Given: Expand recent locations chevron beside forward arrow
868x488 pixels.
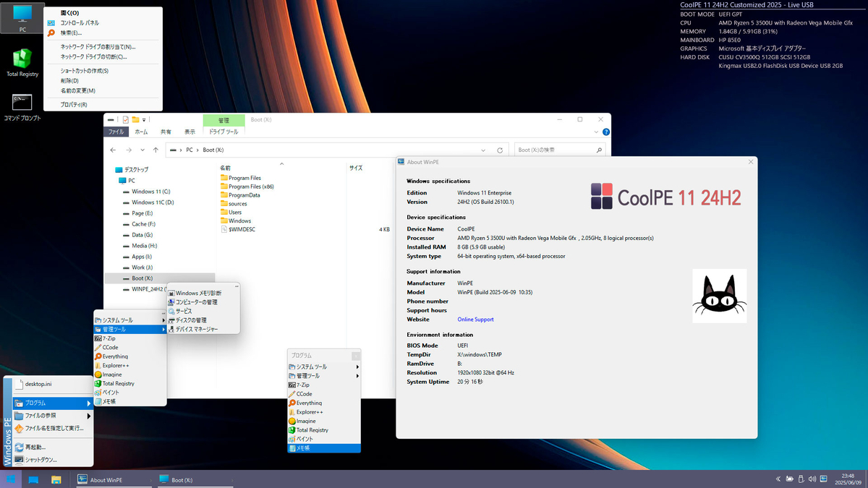Looking at the screenshot, I should point(142,150).
